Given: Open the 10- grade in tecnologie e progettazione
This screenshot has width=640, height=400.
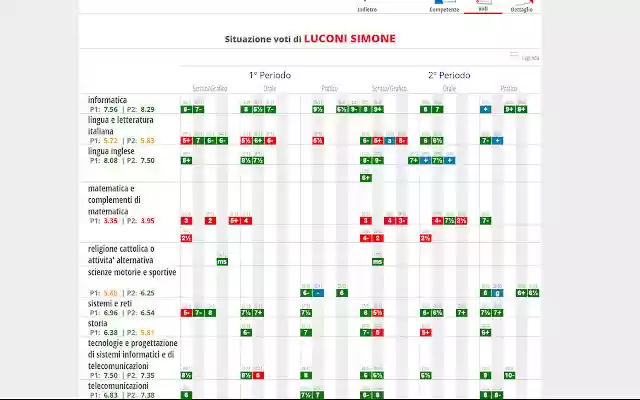Looking at the screenshot, I should [509, 376].
